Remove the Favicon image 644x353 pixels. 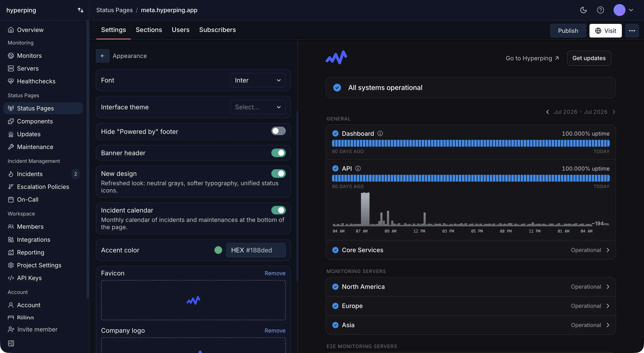point(275,273)
